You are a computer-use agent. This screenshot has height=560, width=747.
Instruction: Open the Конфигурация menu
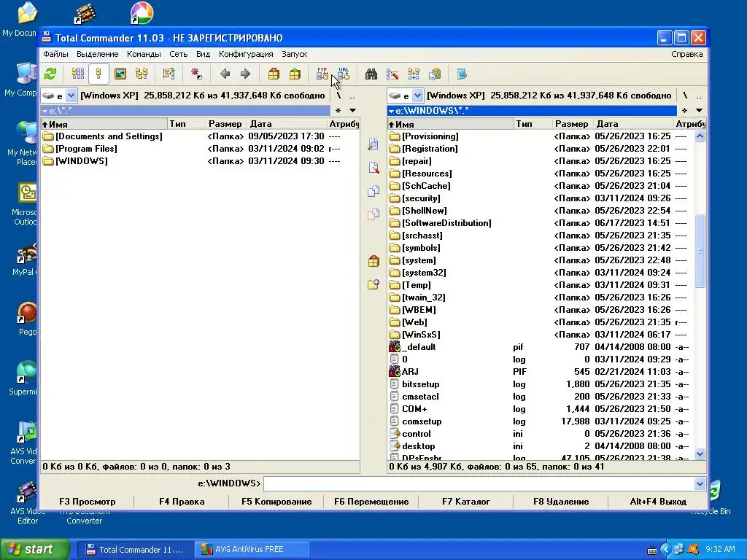tap(246, 54)
